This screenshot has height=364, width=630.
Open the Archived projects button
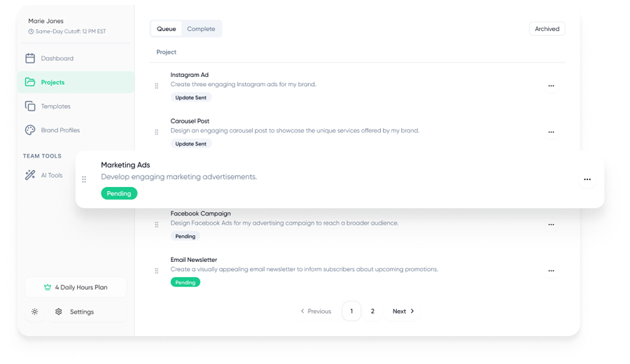coord(547,29)
